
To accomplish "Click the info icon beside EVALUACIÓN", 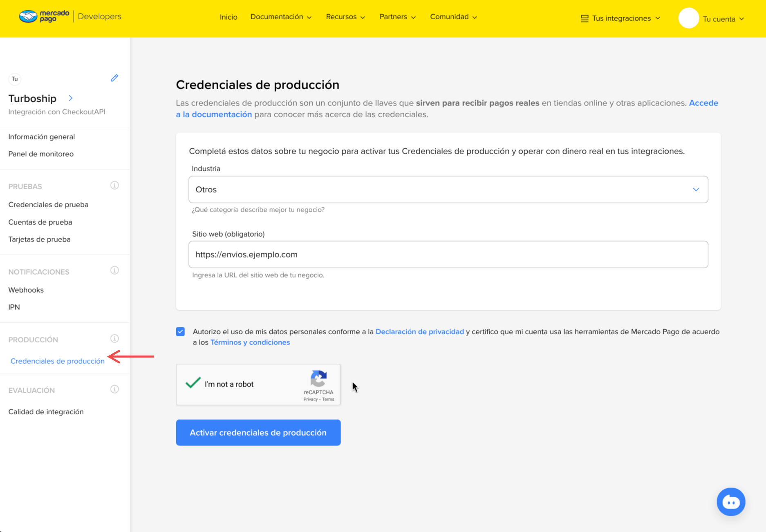I will (114, 389).
